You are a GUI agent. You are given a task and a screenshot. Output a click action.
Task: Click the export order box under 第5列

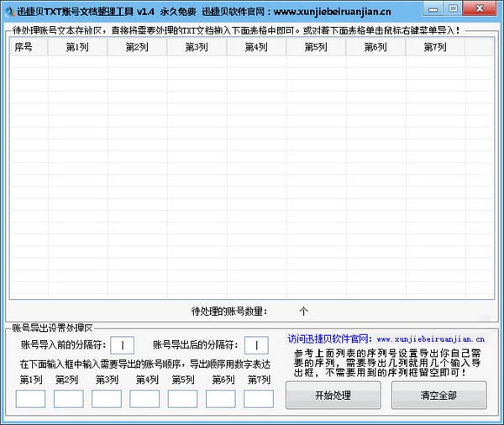pos(182,399)
